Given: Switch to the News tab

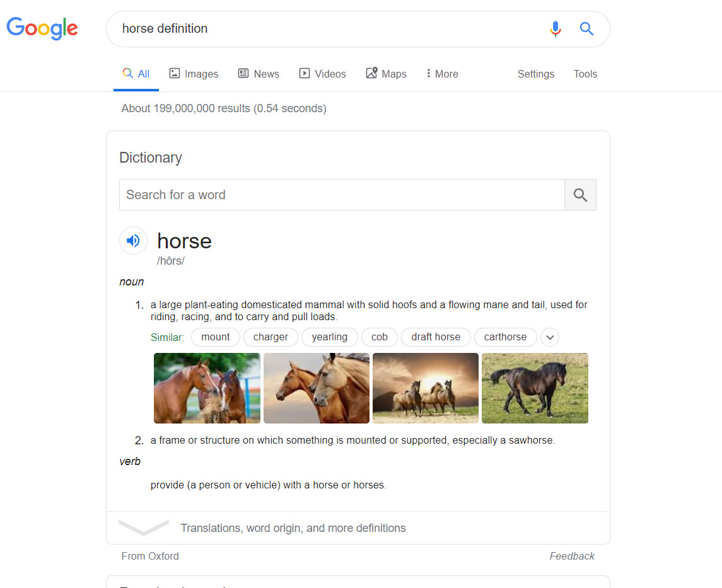Looking at the screenshot, I should [x=259, y=74].
